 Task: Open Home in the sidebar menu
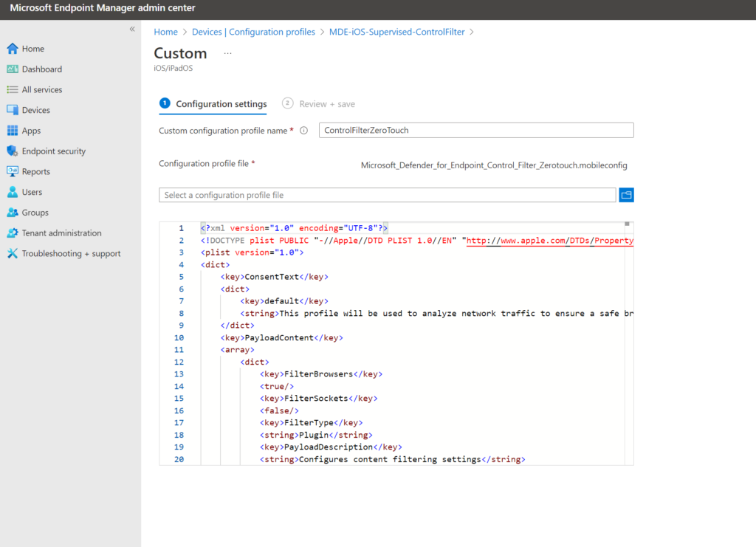point(32,49)
